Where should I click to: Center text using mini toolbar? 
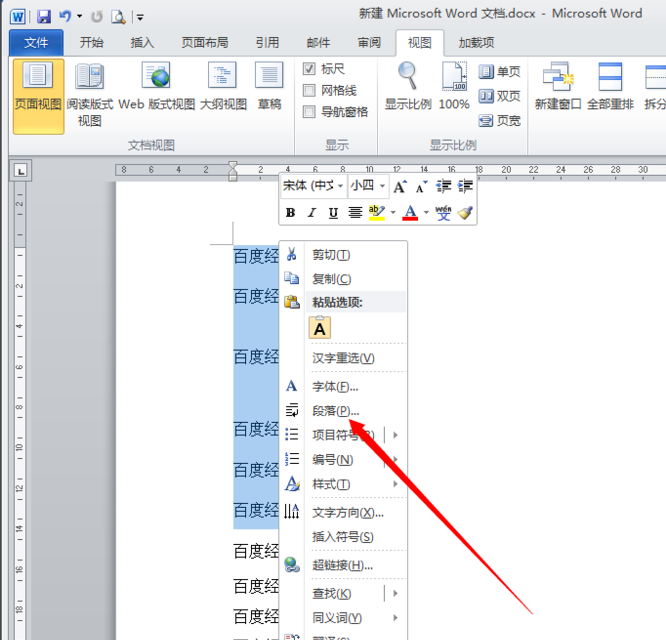tap(355, 212)
